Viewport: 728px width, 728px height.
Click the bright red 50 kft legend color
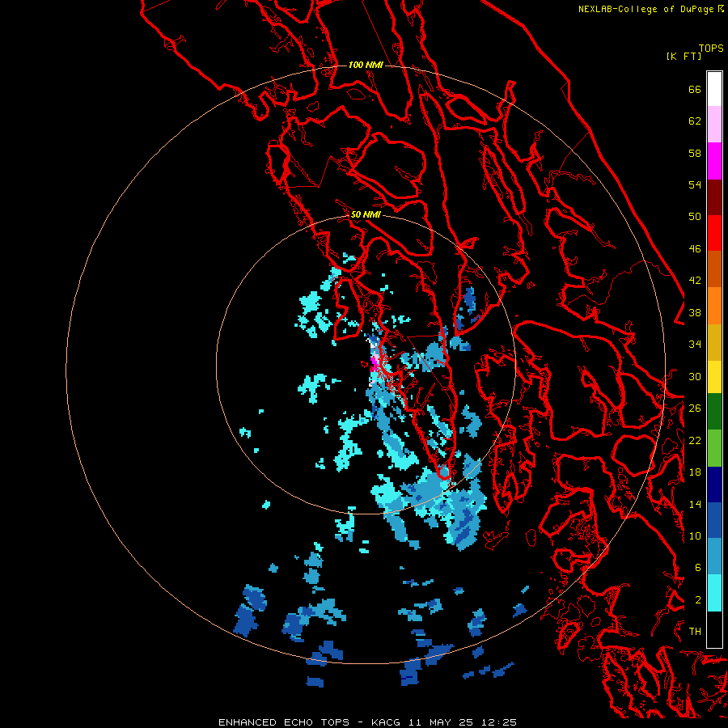pos(714,233)
